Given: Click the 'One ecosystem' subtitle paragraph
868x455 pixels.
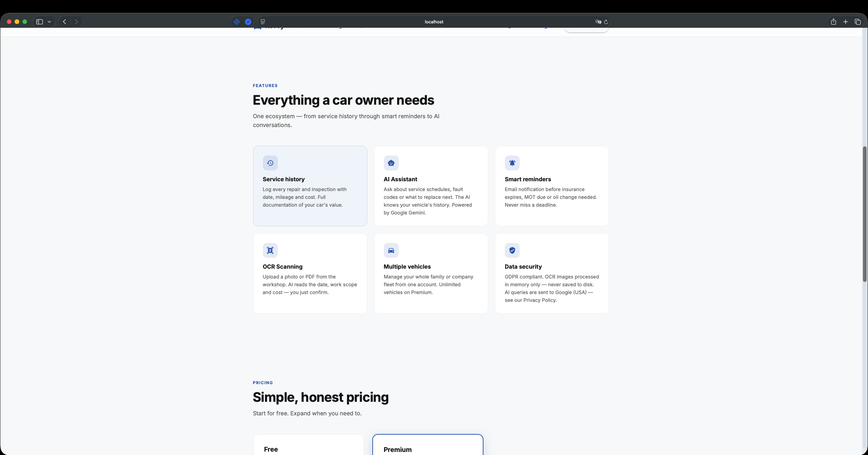Looking at the screenshot, I should tap(346, 121).
